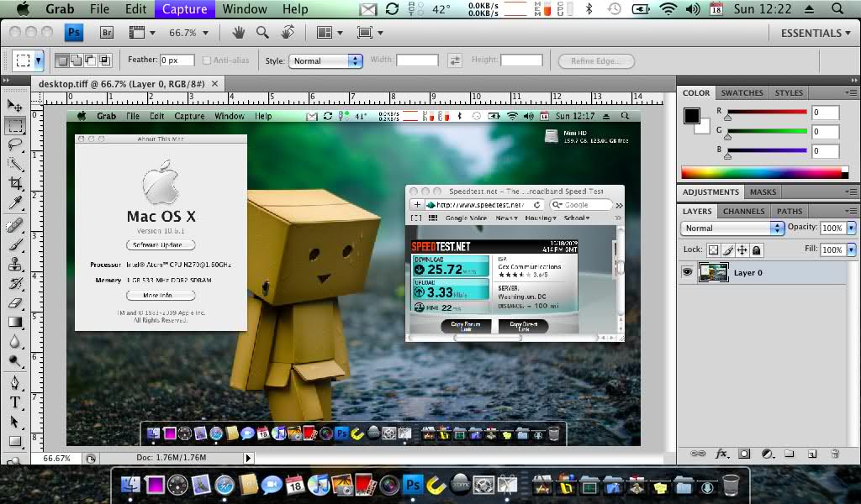Close the desktop.tiff document tab
Screen dimensions: 861x504
pyautogui.click(x=214, y=84)
